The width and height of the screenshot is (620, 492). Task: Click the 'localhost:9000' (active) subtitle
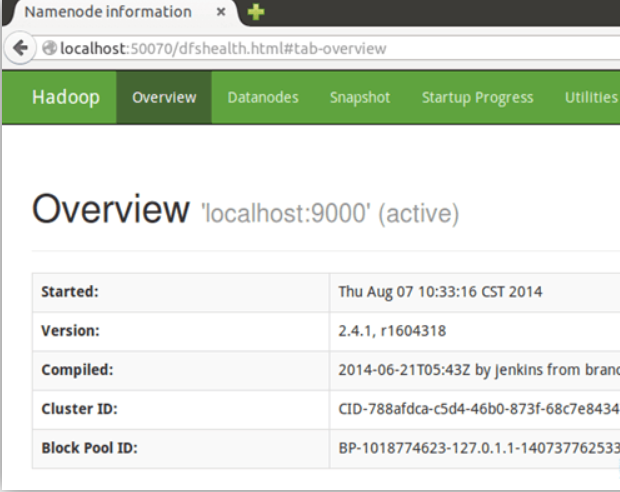coord(330,214)
